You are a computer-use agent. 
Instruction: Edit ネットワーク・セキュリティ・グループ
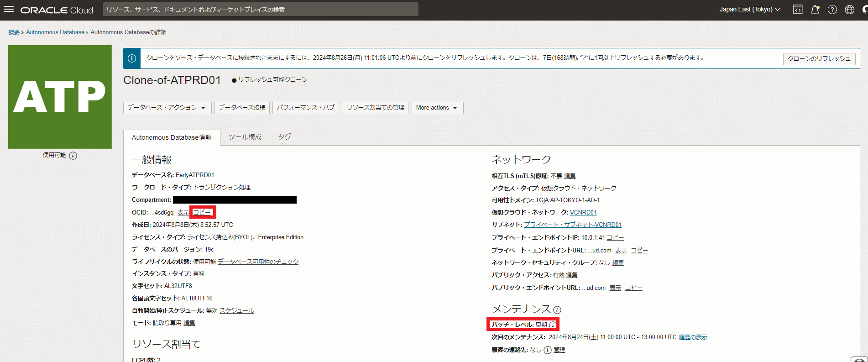[x=618, y=263]
